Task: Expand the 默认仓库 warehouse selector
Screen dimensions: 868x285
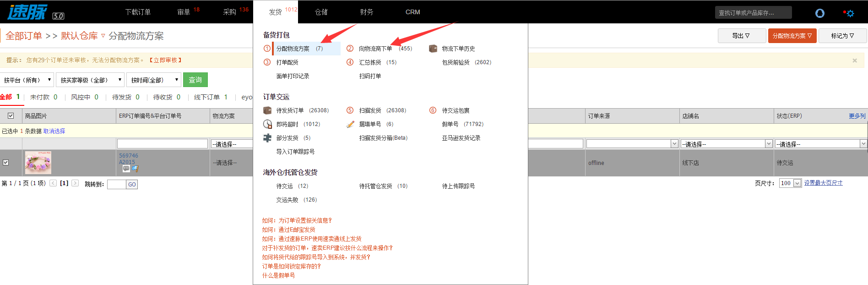Action: (x=83, y=36)
